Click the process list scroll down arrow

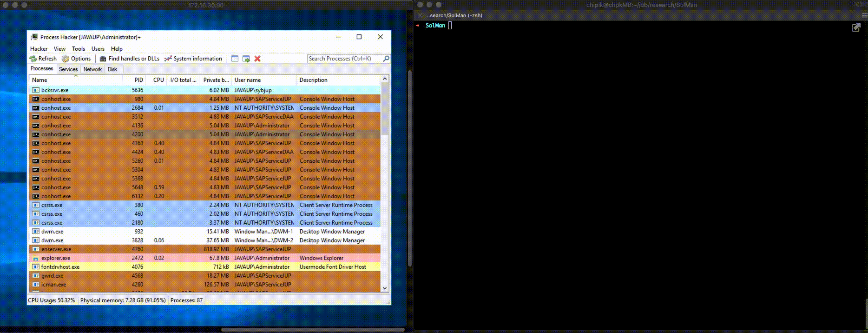[x=385, y=288]
